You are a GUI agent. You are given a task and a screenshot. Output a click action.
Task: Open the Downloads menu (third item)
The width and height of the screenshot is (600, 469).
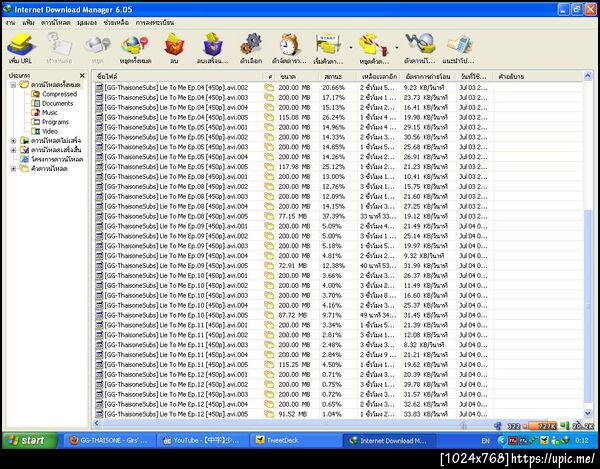click(56, 23)
